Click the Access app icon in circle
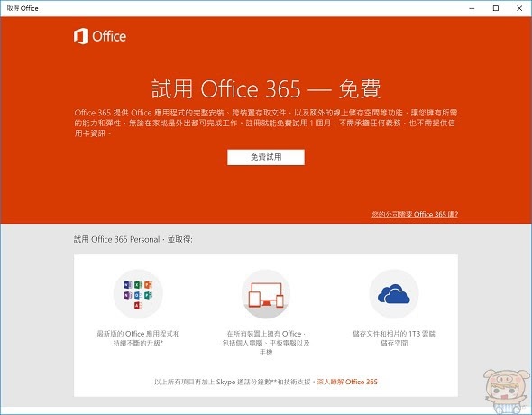The width and height of the screenshot is (532, 415). coord(138,306)
